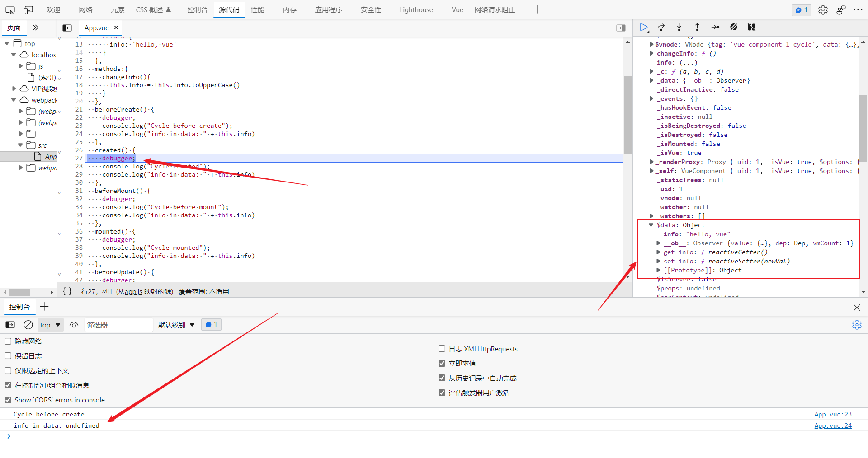Open the customize DevTools ellipsis menu
Viewport: 868px width, 458px height.
858,10
